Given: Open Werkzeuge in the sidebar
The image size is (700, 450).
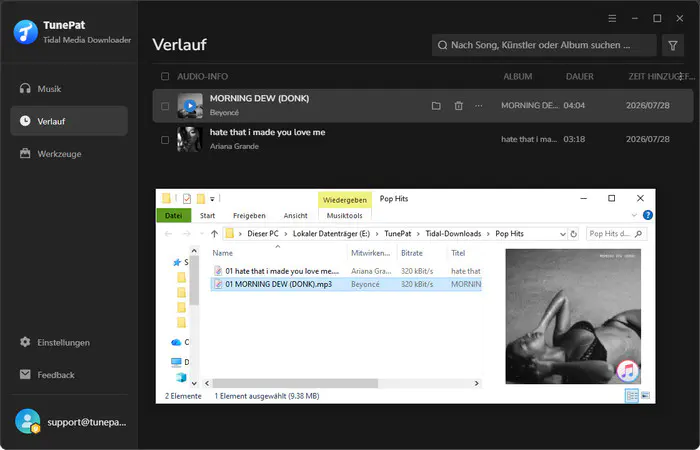Looking at the screenshot, I should pyautogui.click(x=69, y=154).
